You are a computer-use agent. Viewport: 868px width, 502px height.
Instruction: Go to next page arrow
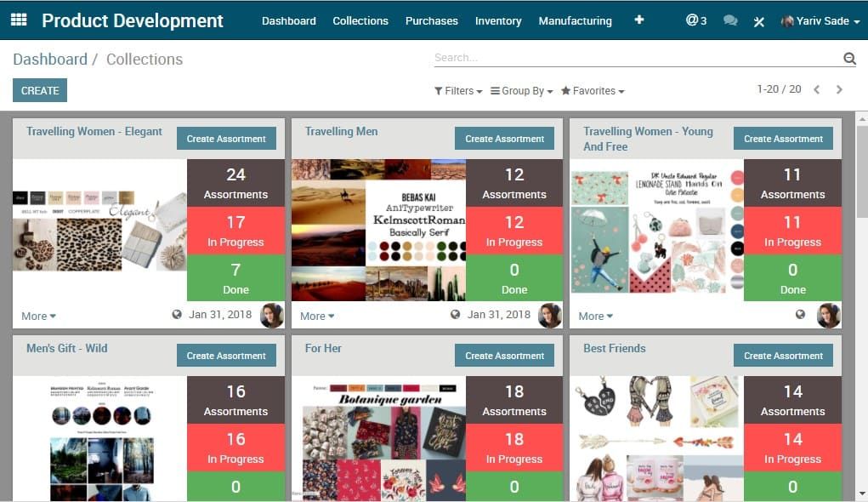click(839, 89)
